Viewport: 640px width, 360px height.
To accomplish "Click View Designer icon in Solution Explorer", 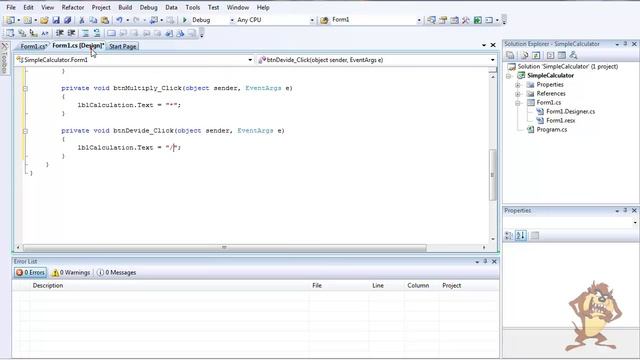I will pos(562,55).
